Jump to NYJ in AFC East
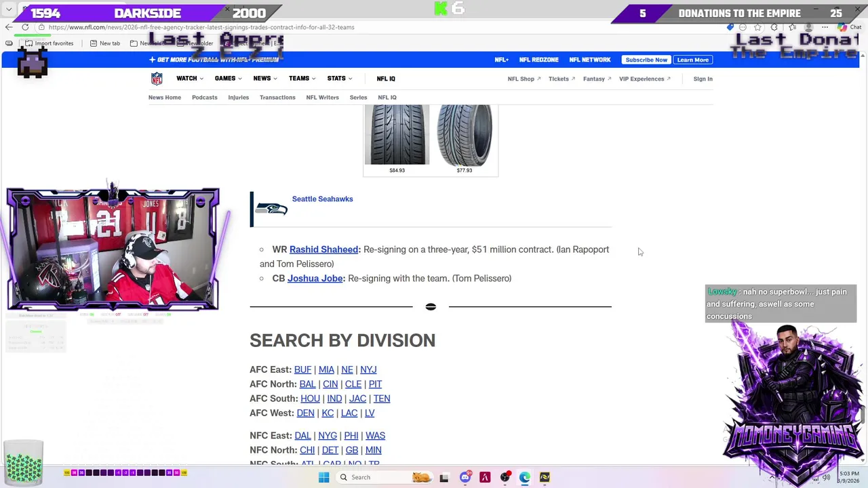Screen dimensions: 868x488 (368, 369)
